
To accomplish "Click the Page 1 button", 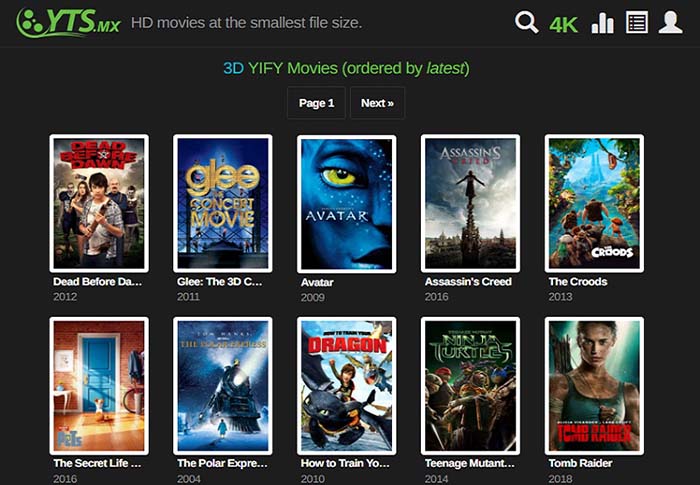I will pyautogui.click(x=316, y=103).
